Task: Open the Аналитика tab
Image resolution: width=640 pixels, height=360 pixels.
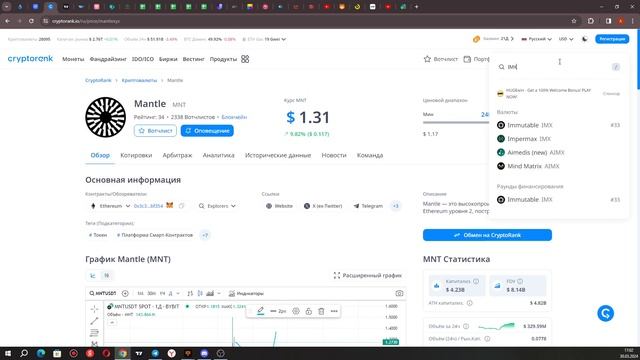Action: click(218, 155)
